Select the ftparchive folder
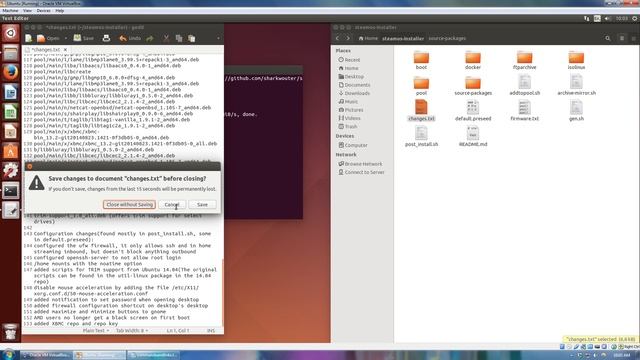The image size is (640, 360). pos(524,60)
